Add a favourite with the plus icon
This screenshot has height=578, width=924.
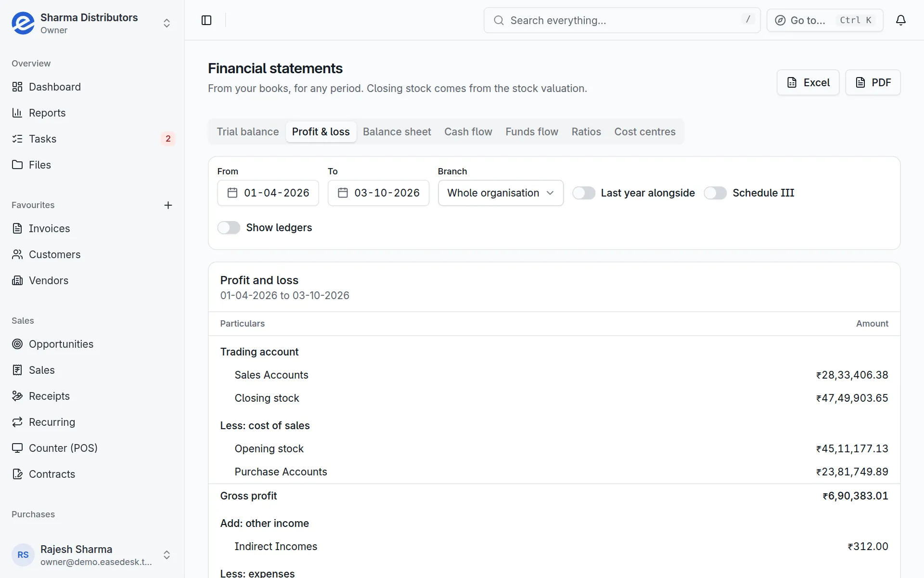click(x=168, y=205)
